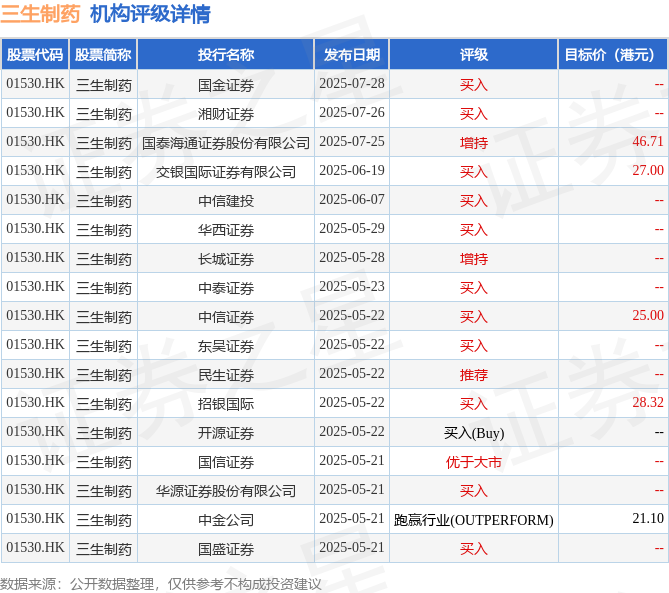The height and width of the screenshot is (593, 669).
Task: Select the 国金证券 broker cell
Action: tap(226, 85)
